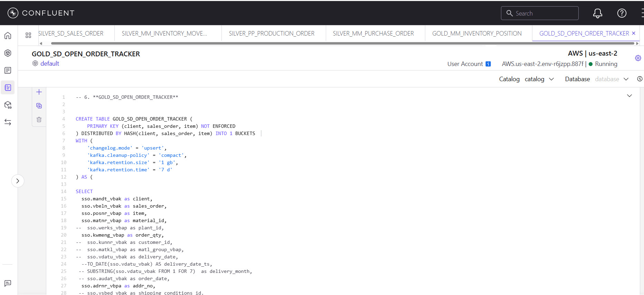644x295 pixels.
Task: Open the workspace settings gear icon
Action: [638, 58]
